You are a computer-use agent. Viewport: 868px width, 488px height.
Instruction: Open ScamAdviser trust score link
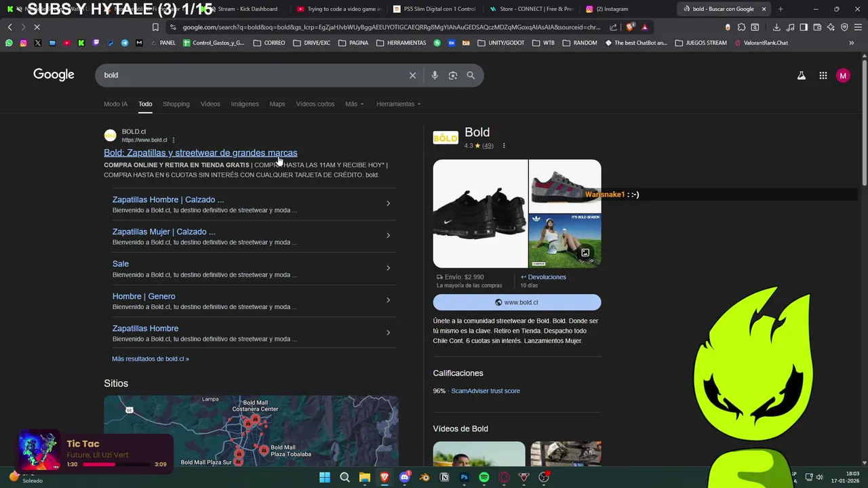(x=486, y=391)
